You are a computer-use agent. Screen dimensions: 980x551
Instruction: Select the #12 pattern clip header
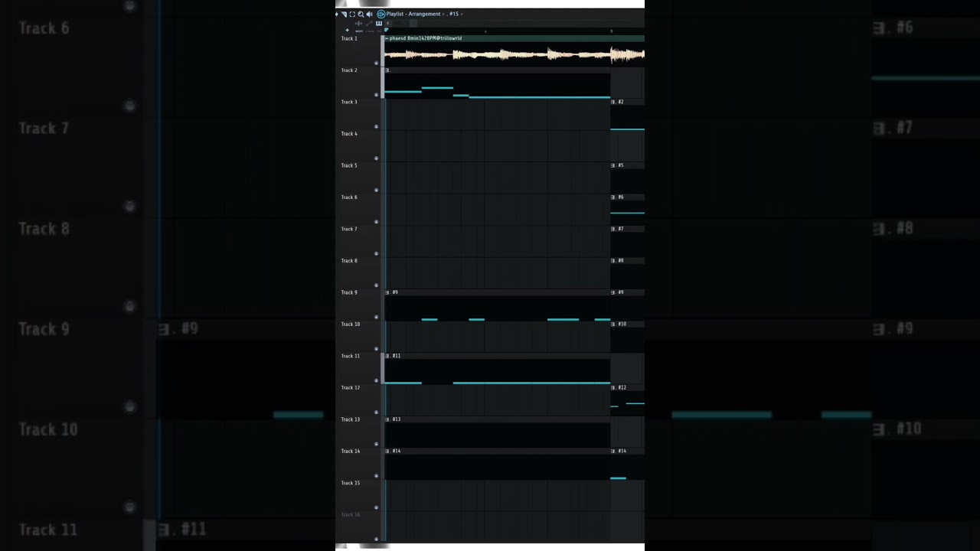(628, 388)
